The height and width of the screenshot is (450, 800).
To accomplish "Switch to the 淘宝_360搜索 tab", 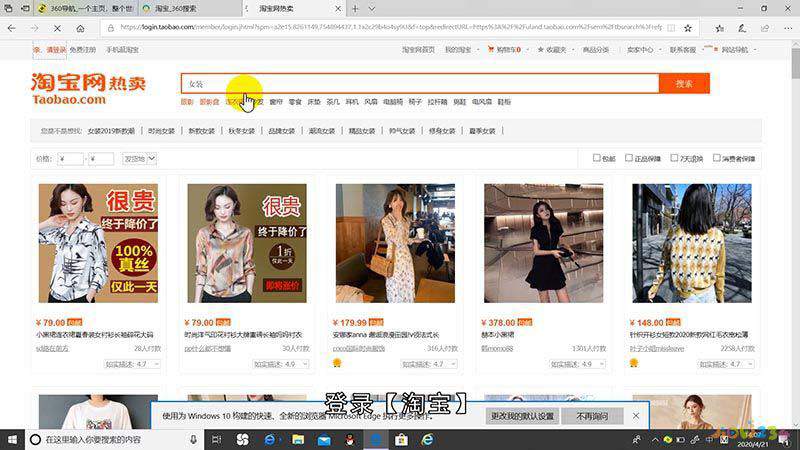I will (190, 9).
